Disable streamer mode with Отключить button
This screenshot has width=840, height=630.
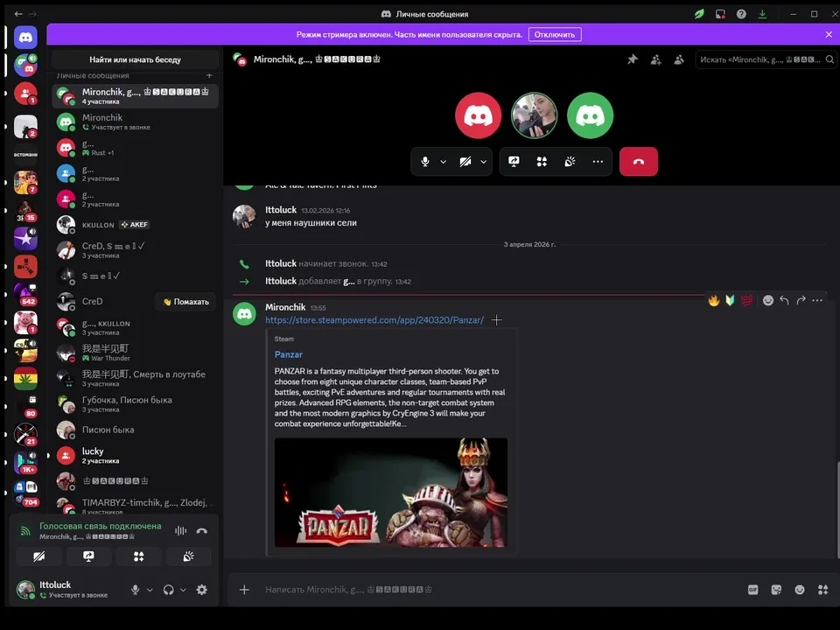tap(555, 34)
